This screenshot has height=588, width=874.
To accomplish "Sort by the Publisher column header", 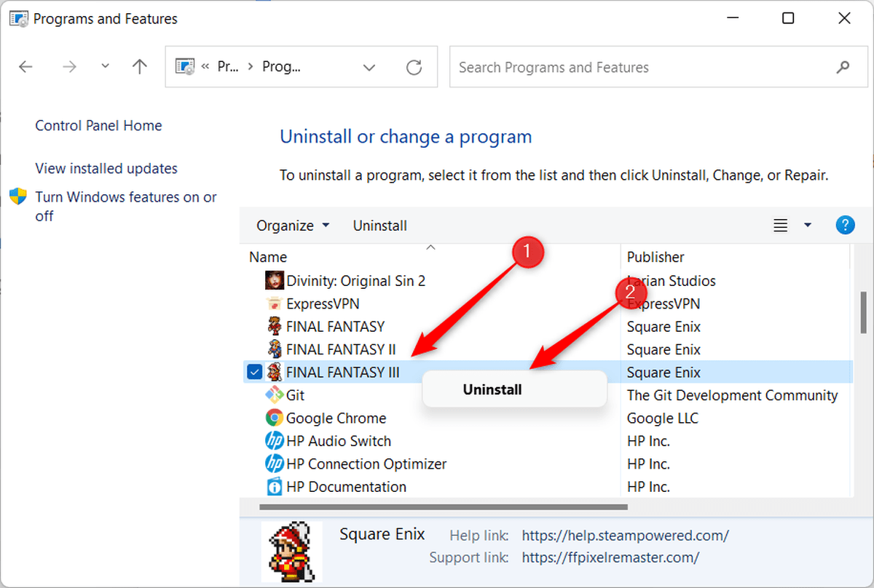I will [655, 257].
